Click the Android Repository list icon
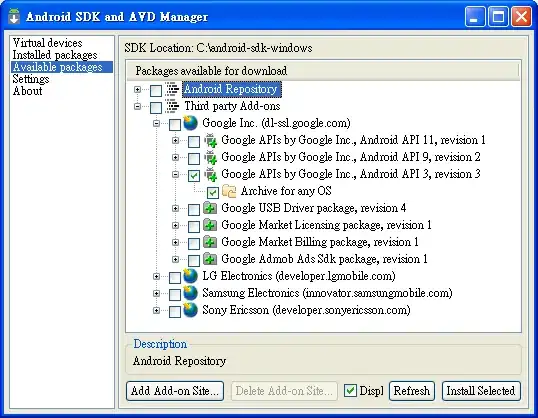The image size is (538, 418). click(172, 89)
